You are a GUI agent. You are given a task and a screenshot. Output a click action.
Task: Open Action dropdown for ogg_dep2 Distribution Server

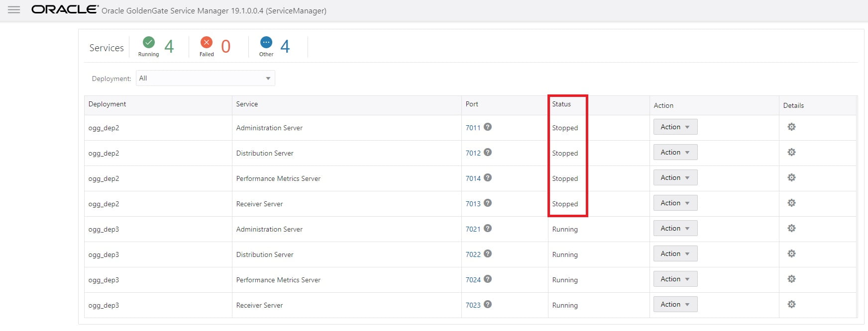click(x=675, y=152)
